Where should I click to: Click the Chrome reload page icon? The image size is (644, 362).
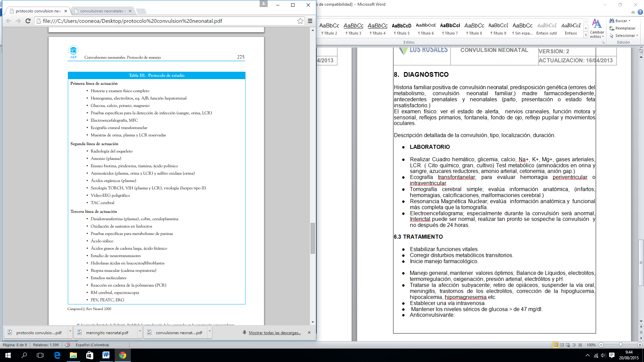click(28, 21)
